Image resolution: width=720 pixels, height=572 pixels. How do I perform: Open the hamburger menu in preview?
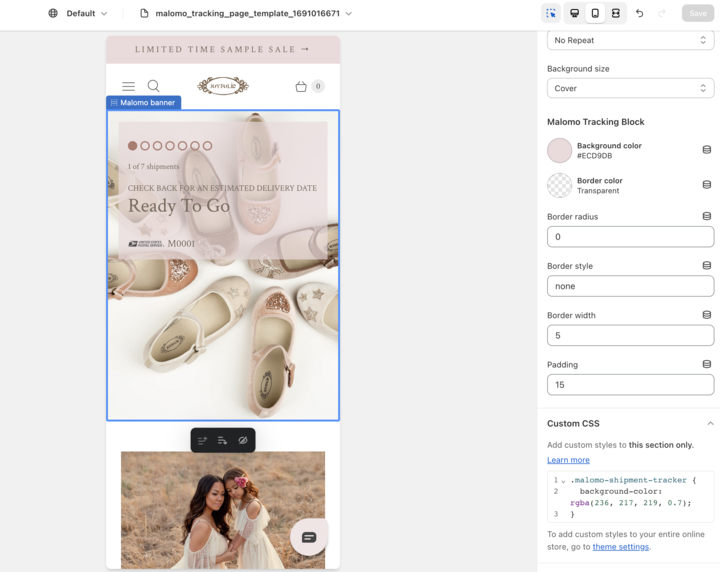coord(129,86)
